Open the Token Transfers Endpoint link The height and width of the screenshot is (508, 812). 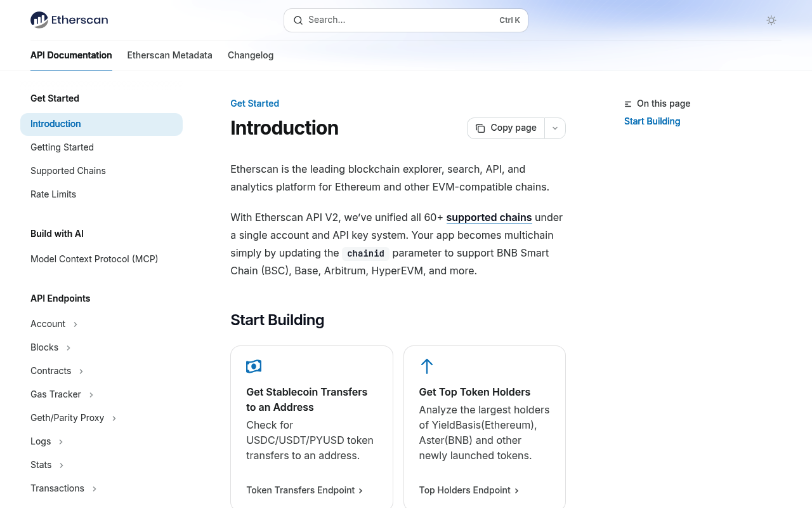click(x=304, y=490)
